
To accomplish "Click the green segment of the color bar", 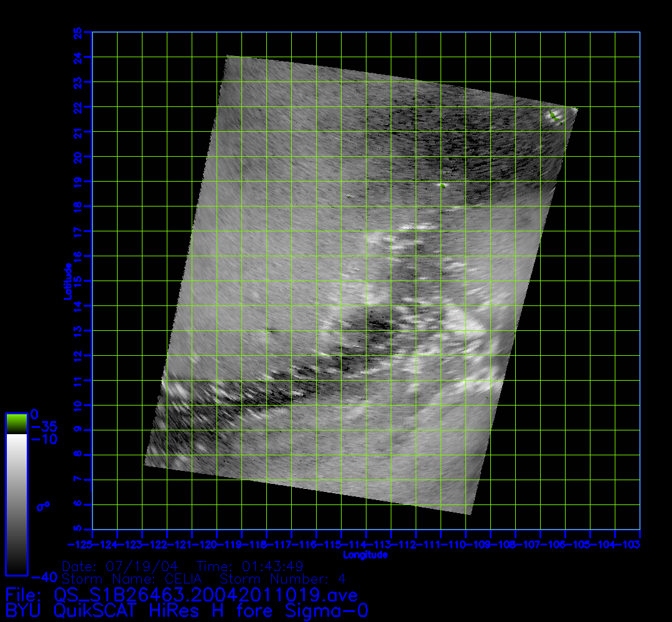I will [16, 424].
